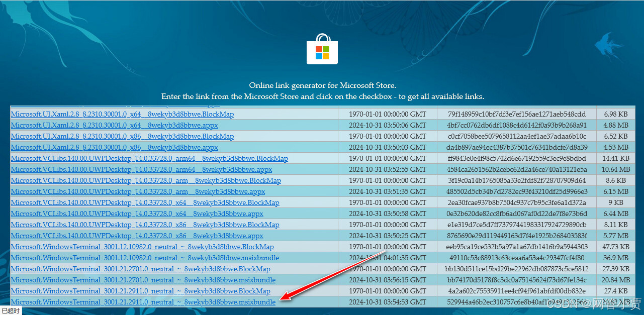The width and height of the screenshot is (644, 315).
Task: Click timestamp 2024-10-31 03:52:55 GMT
Action: (x=388, y=169)
